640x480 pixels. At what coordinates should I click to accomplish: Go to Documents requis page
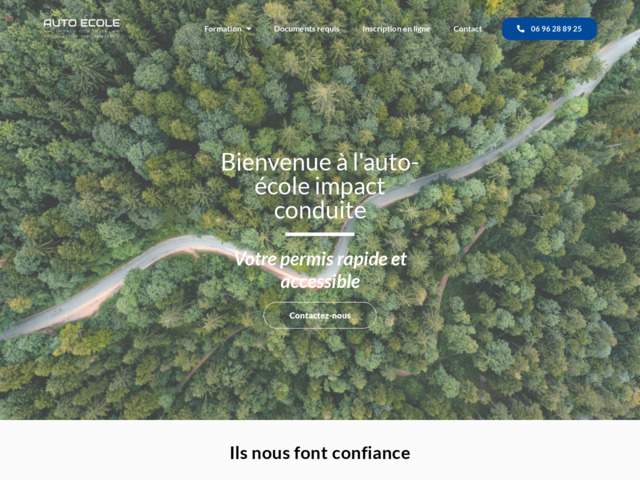tap(307, 29)
